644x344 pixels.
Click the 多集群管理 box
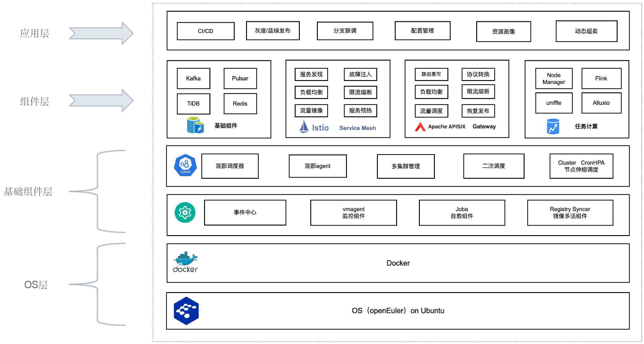[x=406, y=166]
